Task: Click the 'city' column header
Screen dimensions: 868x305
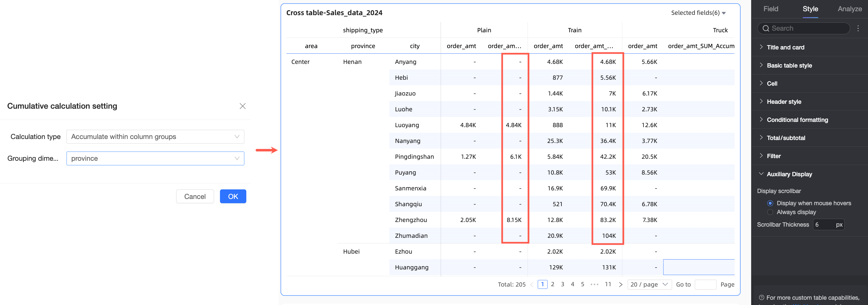Action: tap(415, 46)
